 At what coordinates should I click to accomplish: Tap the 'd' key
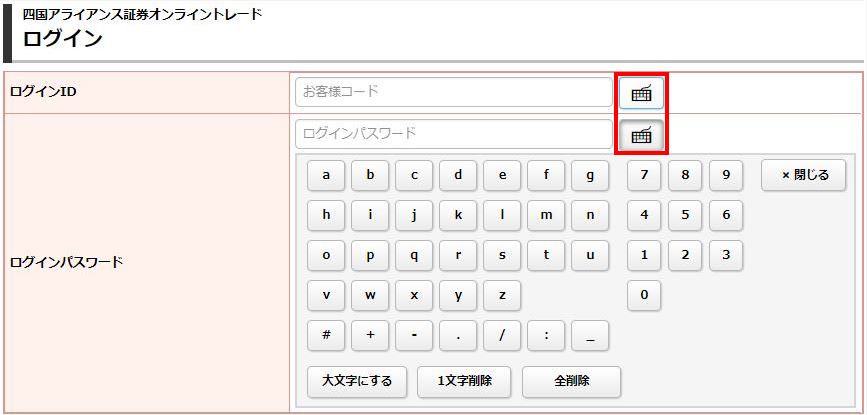point(458,175)
